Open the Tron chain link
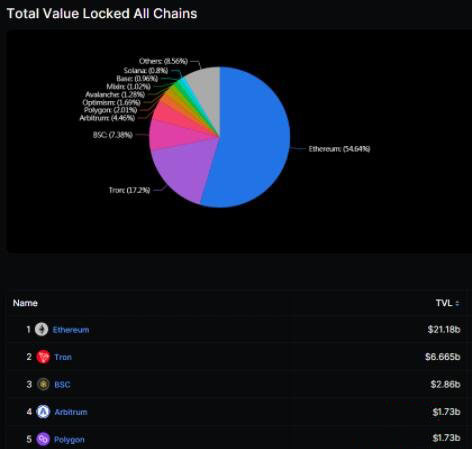Image resolution: width=472 pixels, height=449 pixels. point(63,357)
